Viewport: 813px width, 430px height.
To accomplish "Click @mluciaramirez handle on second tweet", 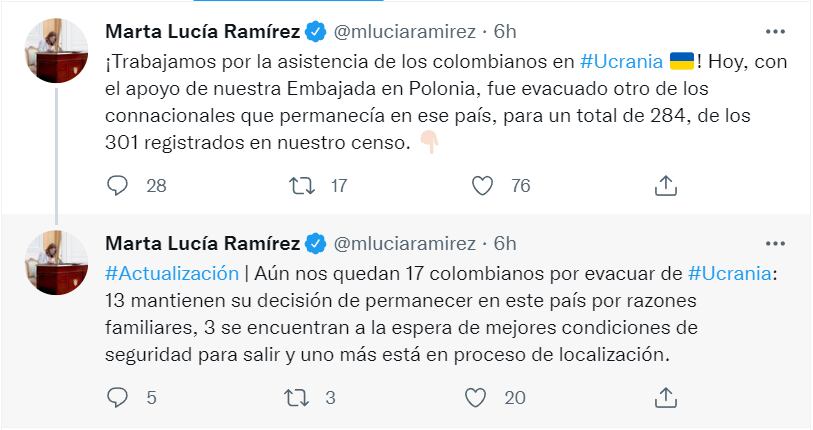I will click(403, 243).
